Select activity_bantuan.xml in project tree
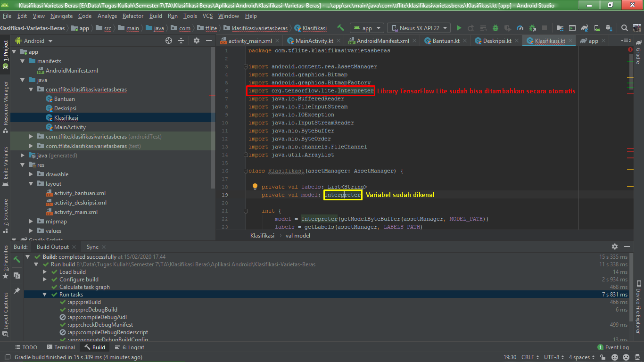644x362 pixels. [x=80, y=193]
